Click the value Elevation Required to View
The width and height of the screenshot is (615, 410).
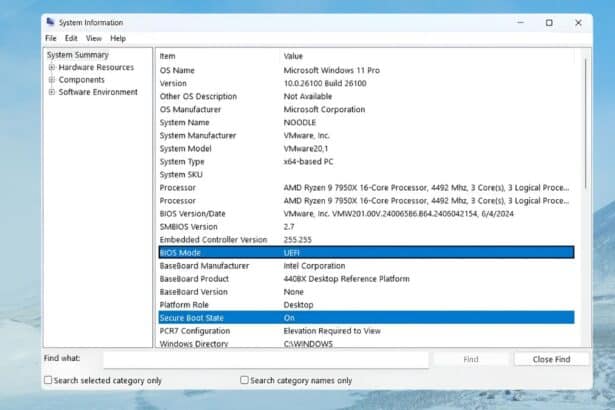332,331
